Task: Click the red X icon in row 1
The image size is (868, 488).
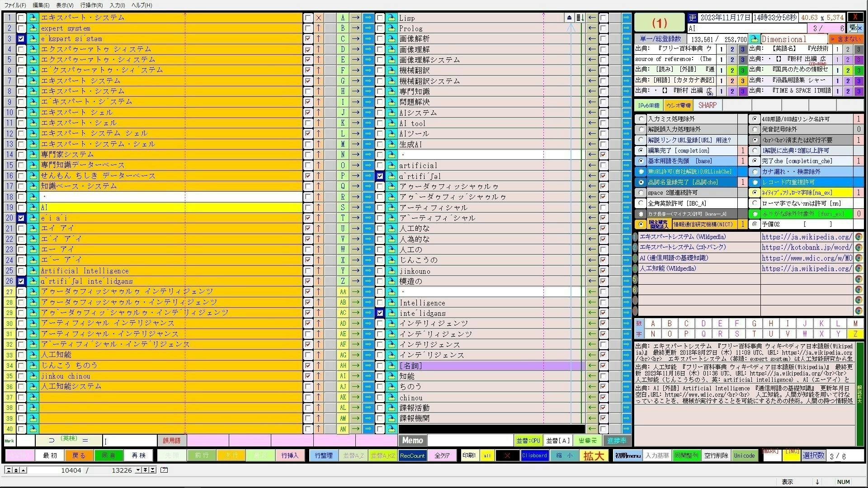Action: click(319, 18)
